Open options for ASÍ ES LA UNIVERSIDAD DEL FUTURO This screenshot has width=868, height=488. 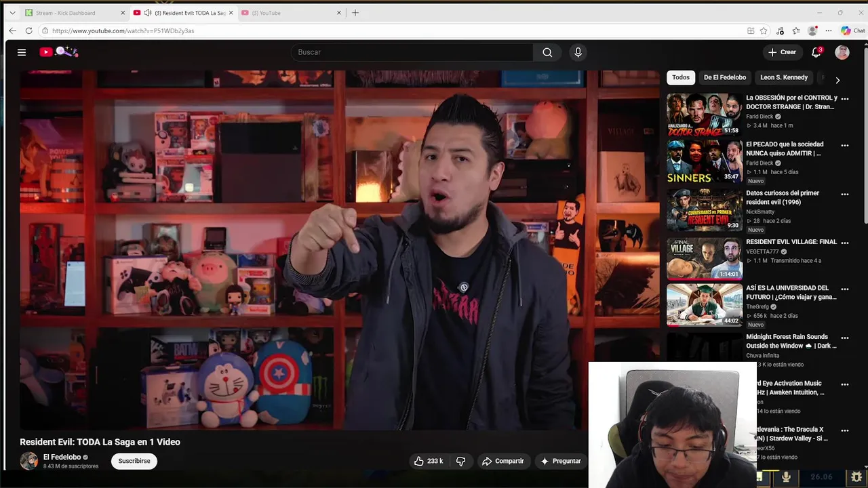point(845,289)
